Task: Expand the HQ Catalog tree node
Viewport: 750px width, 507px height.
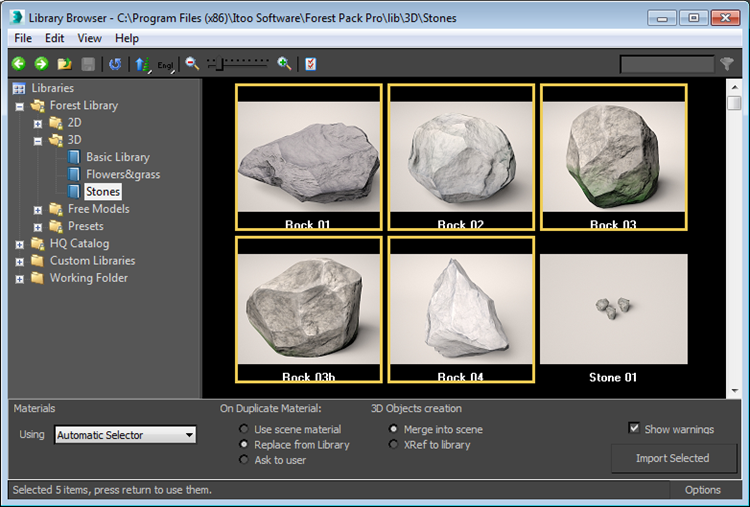Action: point(20,244)
